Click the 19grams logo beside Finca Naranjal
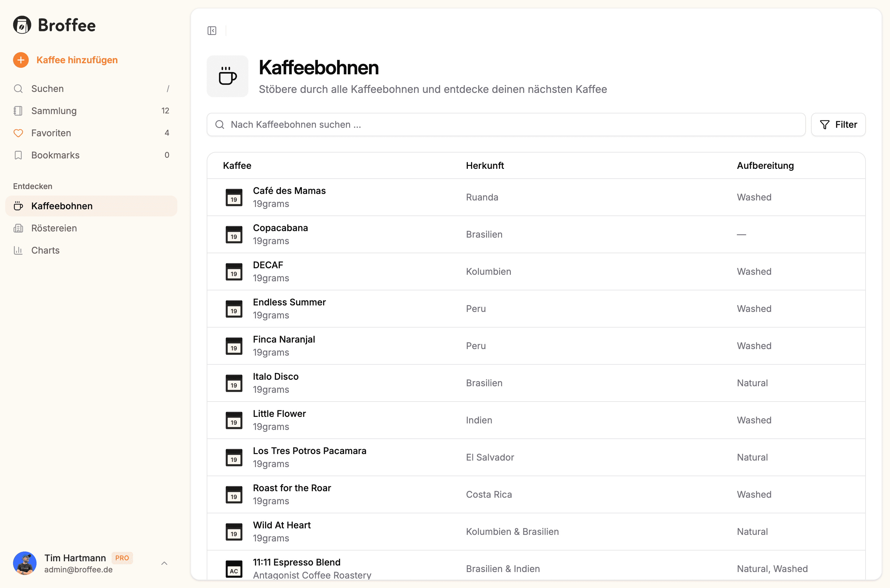890x588 pixels. pyautogui.click(x=234, y=346)
